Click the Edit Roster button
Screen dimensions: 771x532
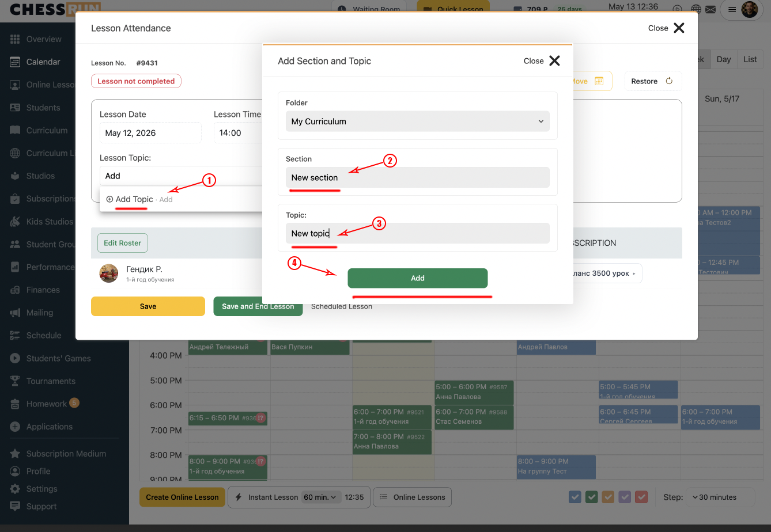[123, 243]
